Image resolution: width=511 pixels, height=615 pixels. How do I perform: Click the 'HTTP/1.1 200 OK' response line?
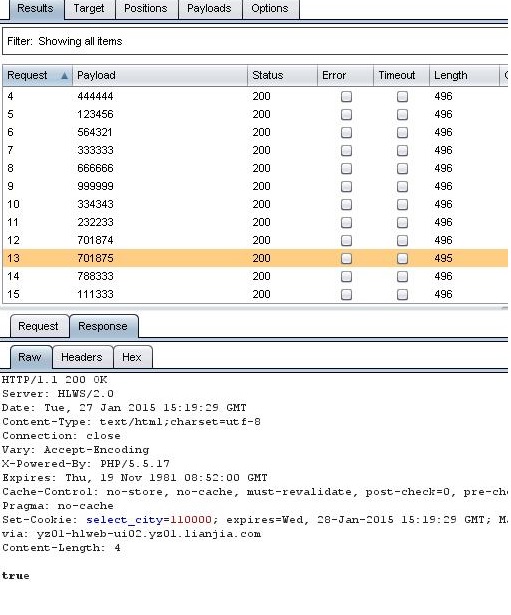[55, 380]
